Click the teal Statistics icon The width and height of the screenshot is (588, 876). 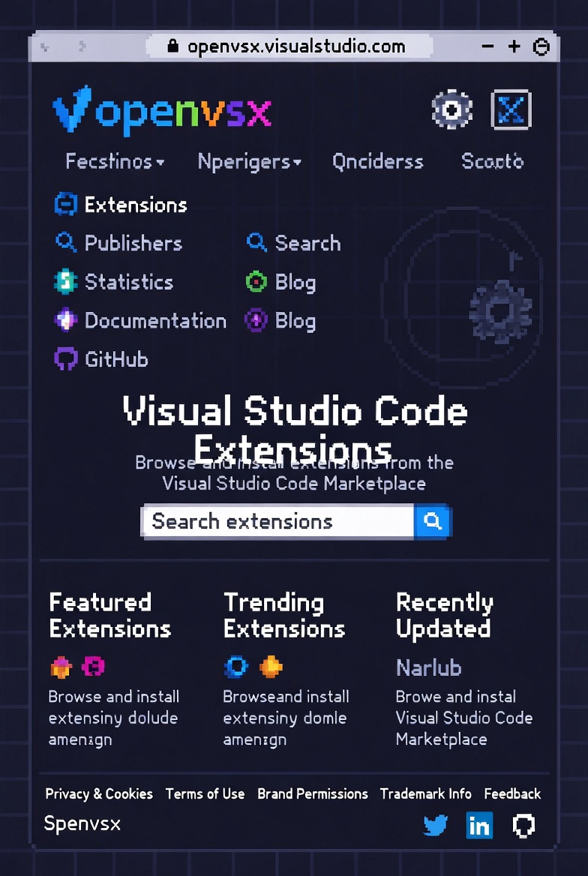click(x=65, y=281)
